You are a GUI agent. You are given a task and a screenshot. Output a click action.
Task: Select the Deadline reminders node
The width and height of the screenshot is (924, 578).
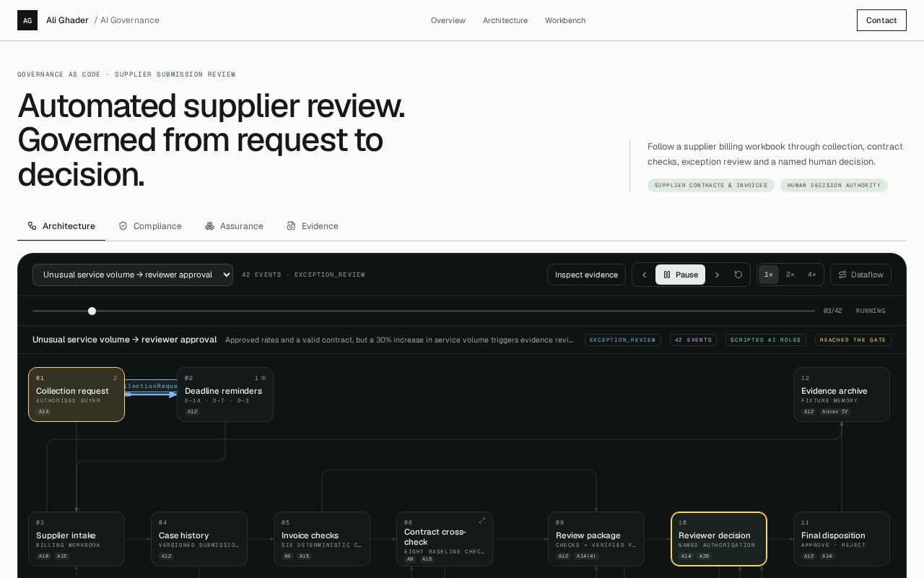click(x=225, y=394)
